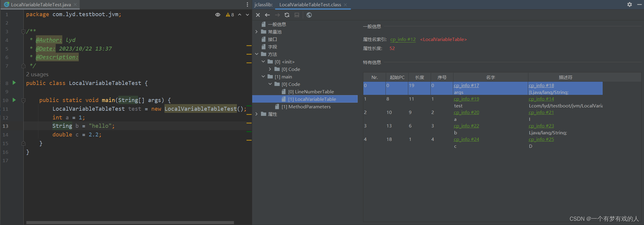Collapse the [1] main method node
Image resolution: width=644 pixels, height=225 pixels.
pos(263,77)
